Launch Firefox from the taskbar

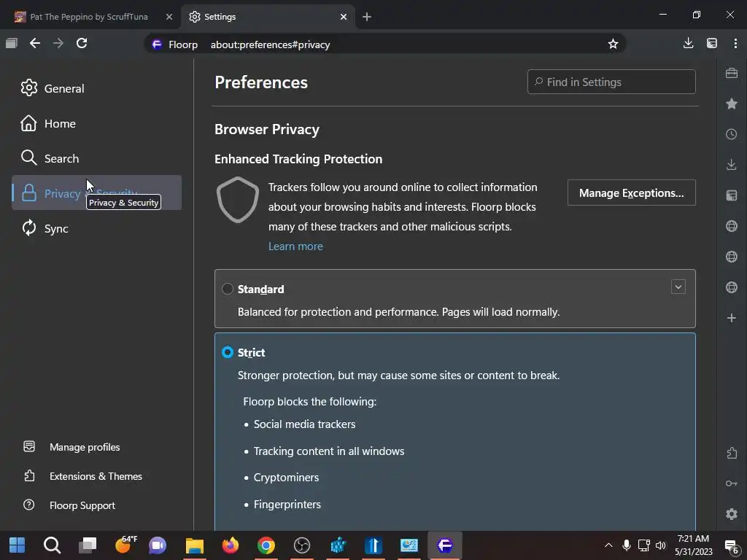pyautogui.click(x=230, y=545)
